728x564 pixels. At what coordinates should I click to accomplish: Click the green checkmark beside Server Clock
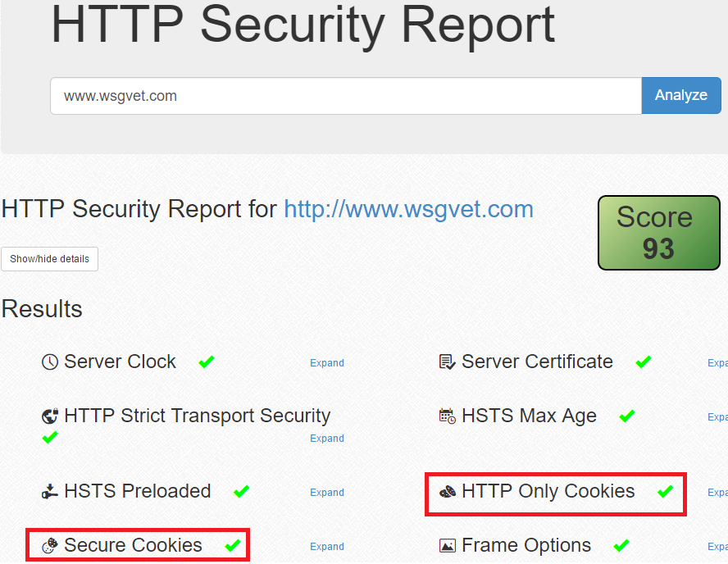207,362
